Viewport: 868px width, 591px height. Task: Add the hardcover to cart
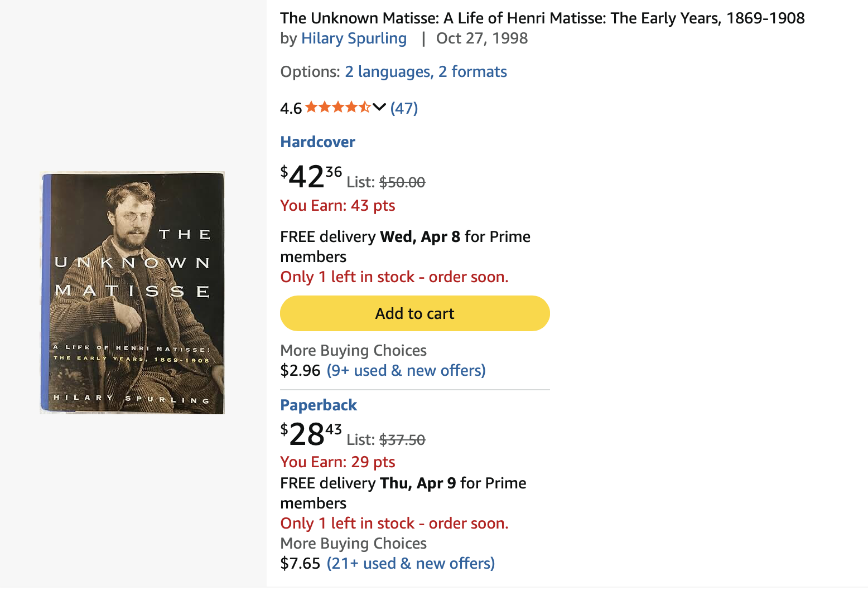(414, 313)
